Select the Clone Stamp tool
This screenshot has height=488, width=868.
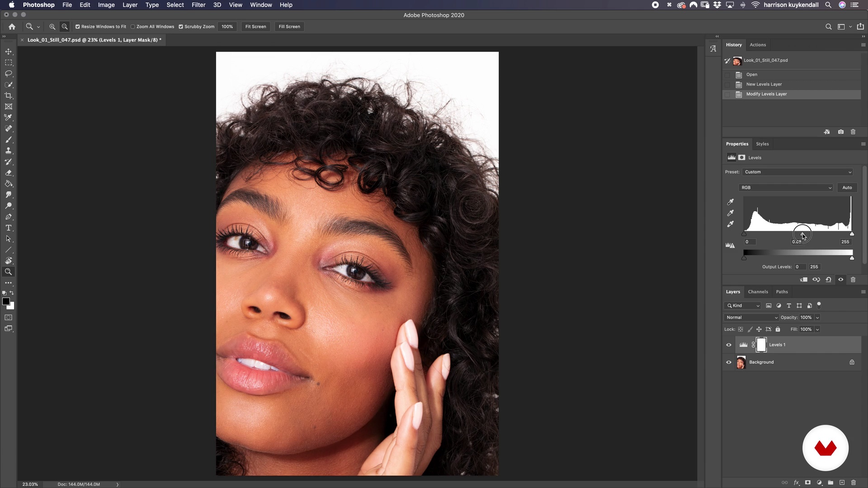pos(9,151)
